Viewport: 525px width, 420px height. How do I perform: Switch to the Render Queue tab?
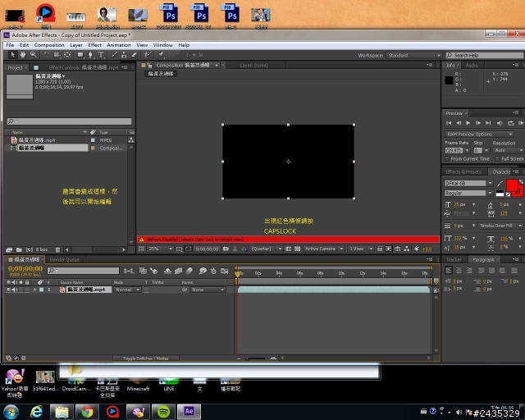tap(64, 259)
